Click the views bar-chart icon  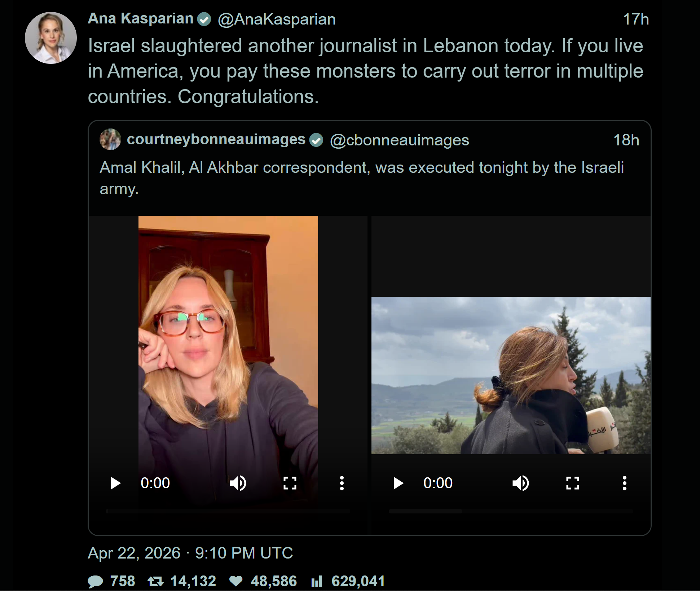tap(317, 581)
